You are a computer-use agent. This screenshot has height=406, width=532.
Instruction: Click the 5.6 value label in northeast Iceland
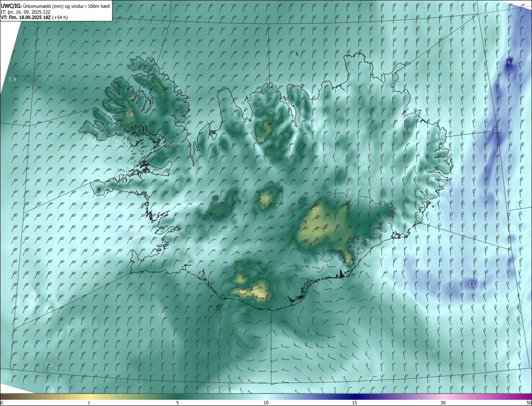point(407,130)
